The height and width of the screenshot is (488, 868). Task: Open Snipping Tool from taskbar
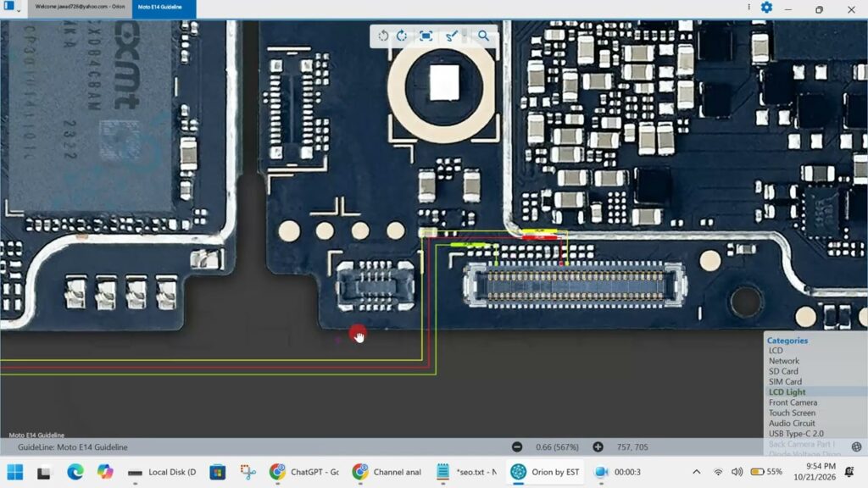248,472
